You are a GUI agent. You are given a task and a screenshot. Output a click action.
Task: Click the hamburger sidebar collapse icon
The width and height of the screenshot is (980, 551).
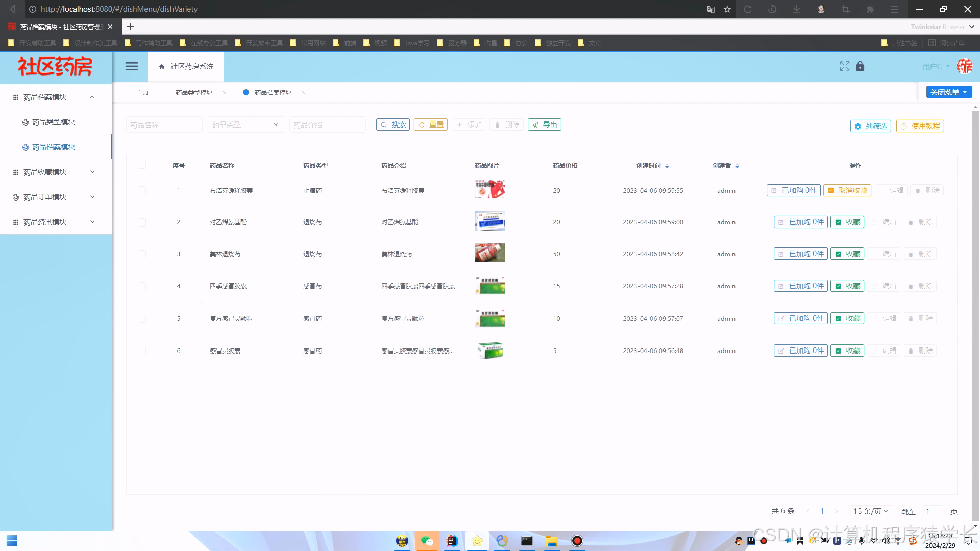[132, 66]
